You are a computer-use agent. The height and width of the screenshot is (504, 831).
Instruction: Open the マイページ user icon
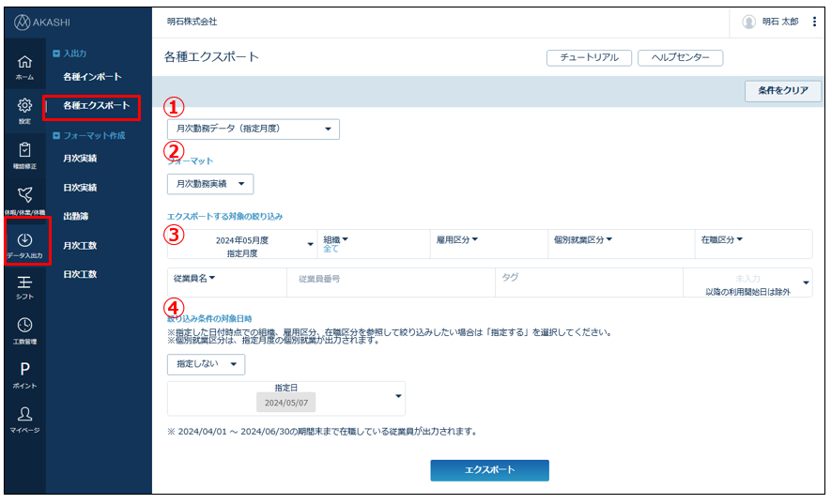pos(25,418)
